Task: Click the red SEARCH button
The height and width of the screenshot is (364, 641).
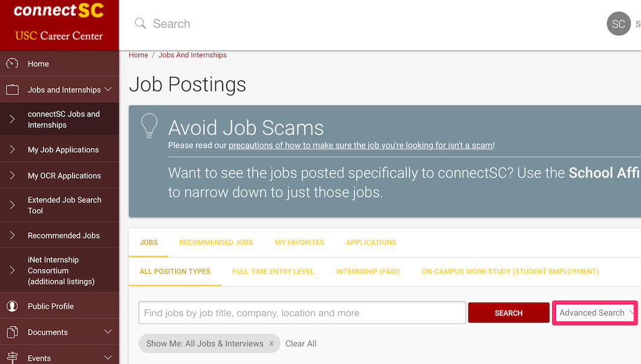Action: 509,313
